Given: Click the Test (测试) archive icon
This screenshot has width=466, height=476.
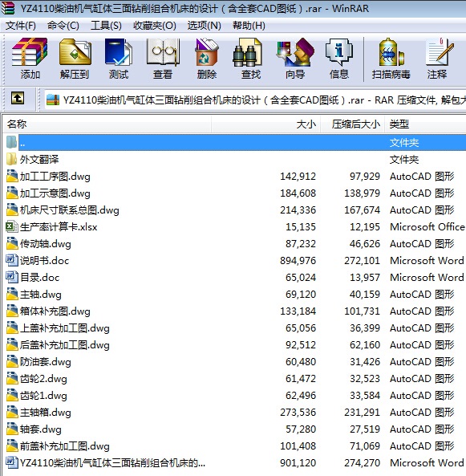Looking at the screenshot, I should [x=119, y=52].
